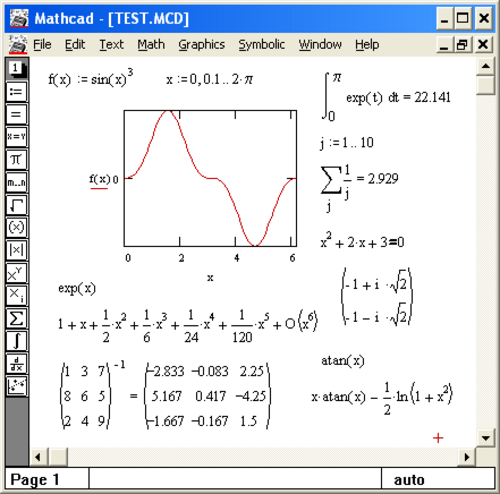Insert absolute value |x| operator
Screen dimensions: 500x494
click(16, 250)
